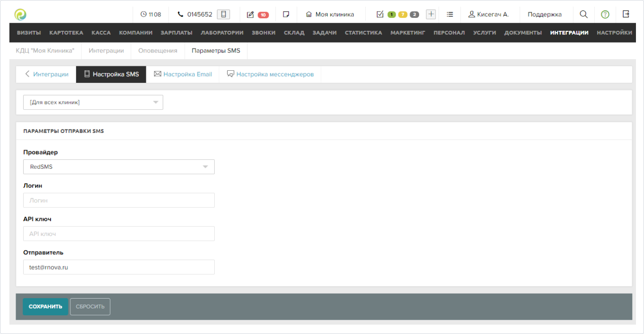Screen dimensions: 644x334
Task: Click the help question mark icon
Action: click(605, 14)
